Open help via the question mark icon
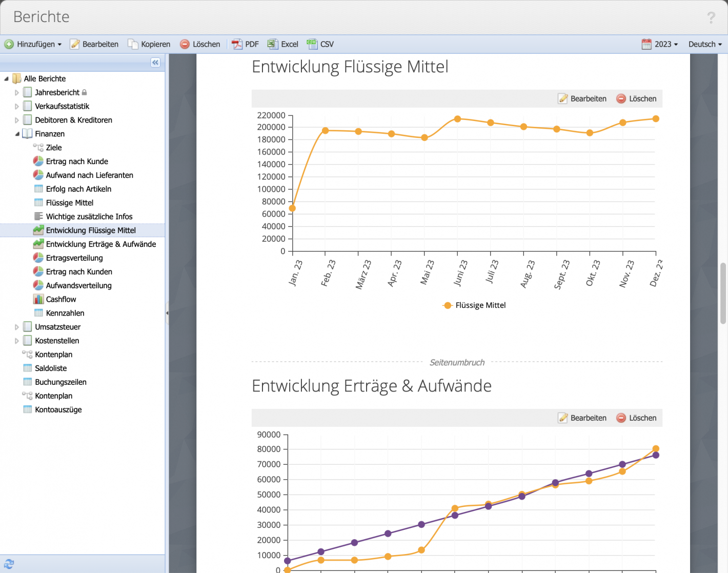 point(711,17)
